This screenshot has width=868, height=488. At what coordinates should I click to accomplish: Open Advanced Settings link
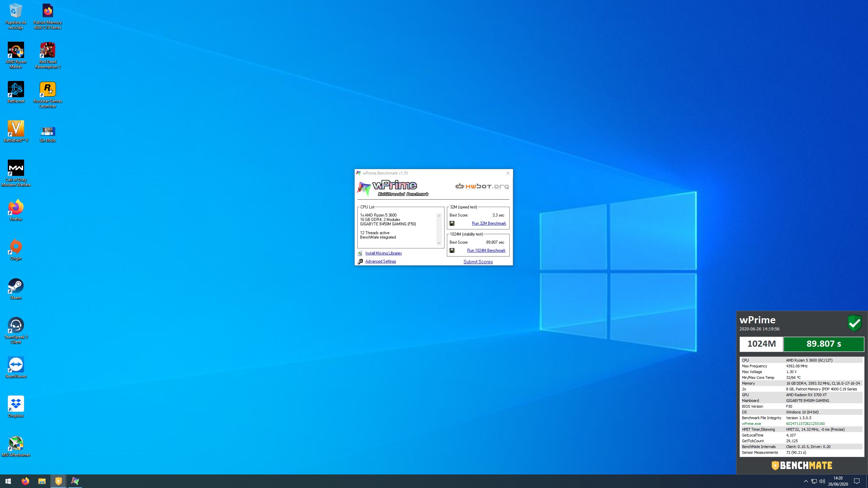click(380, 261)
